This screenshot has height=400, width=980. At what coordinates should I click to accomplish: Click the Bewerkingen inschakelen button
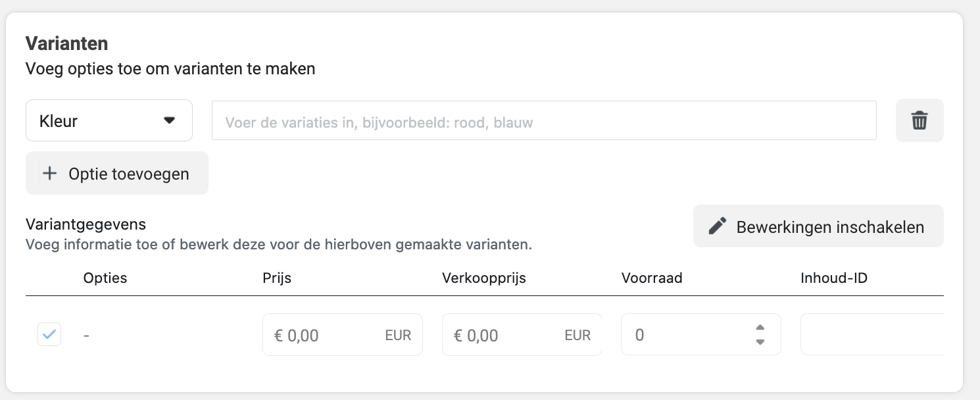818,226
